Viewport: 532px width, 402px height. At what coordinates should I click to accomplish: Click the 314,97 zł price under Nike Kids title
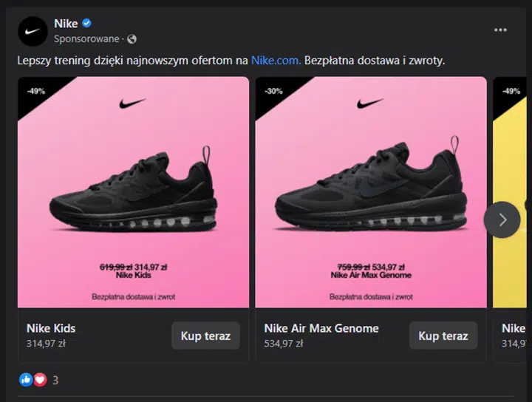[46, 344]
